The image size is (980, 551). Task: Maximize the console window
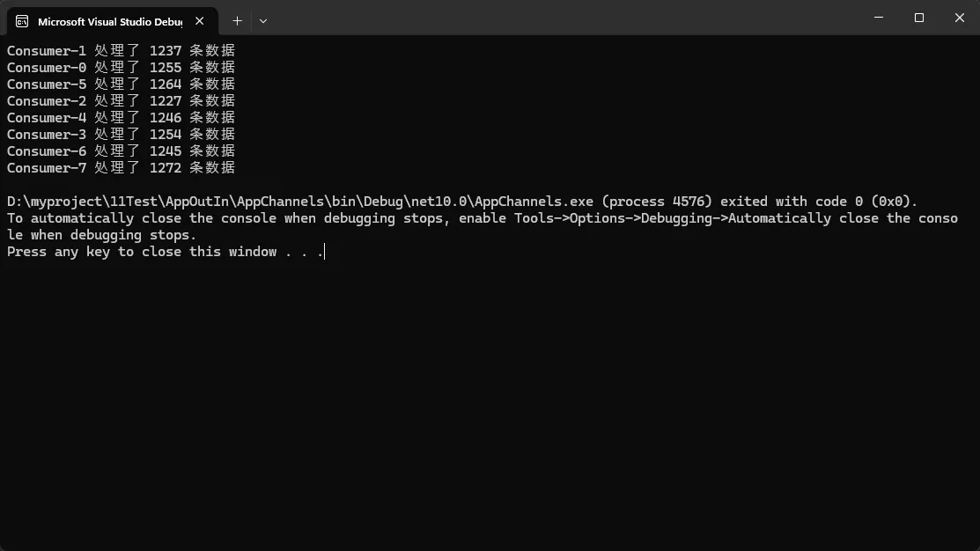point(919,18)
